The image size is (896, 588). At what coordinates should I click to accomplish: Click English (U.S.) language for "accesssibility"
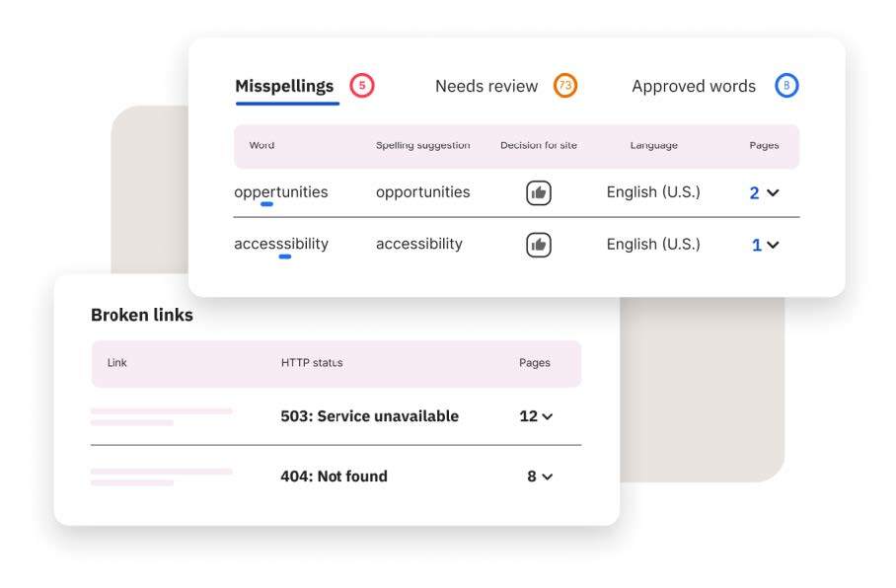tap(653, 244)
